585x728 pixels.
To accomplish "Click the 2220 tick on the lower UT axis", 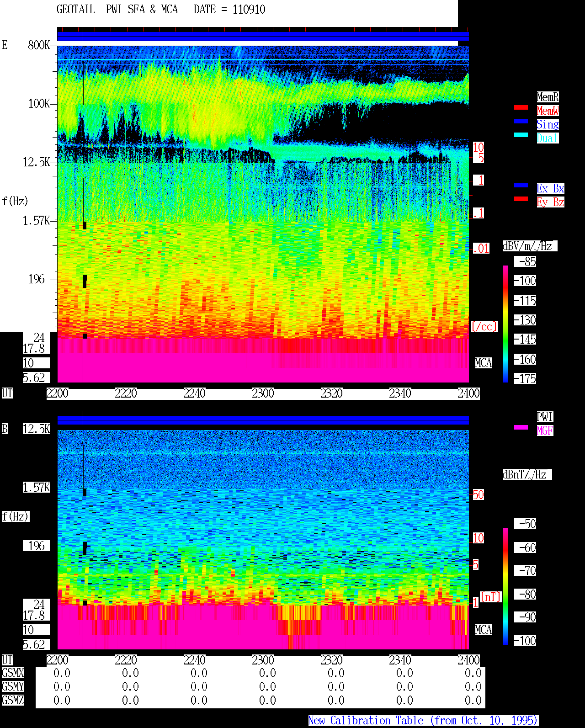I will coord(126,660).
